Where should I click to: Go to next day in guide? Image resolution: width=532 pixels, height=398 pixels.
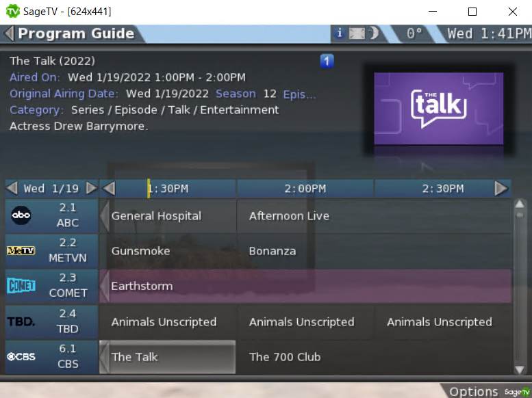[x=92, y=188]
